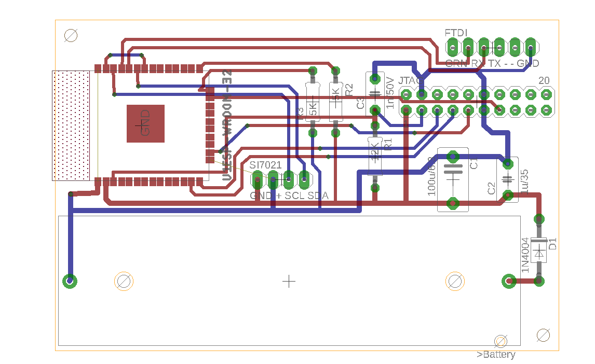This screenshot has width=595, height=364.
Task: Select the C3 1n/50V capacitor symbol
Action: tap(374, 94)
